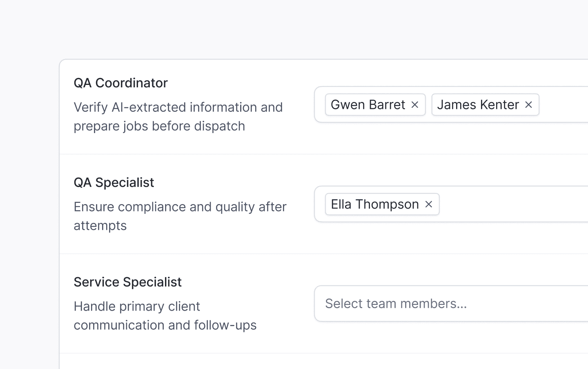Select the QA Specialist role heading
This screenshot has width=588, height=369.
coord(114,182)
